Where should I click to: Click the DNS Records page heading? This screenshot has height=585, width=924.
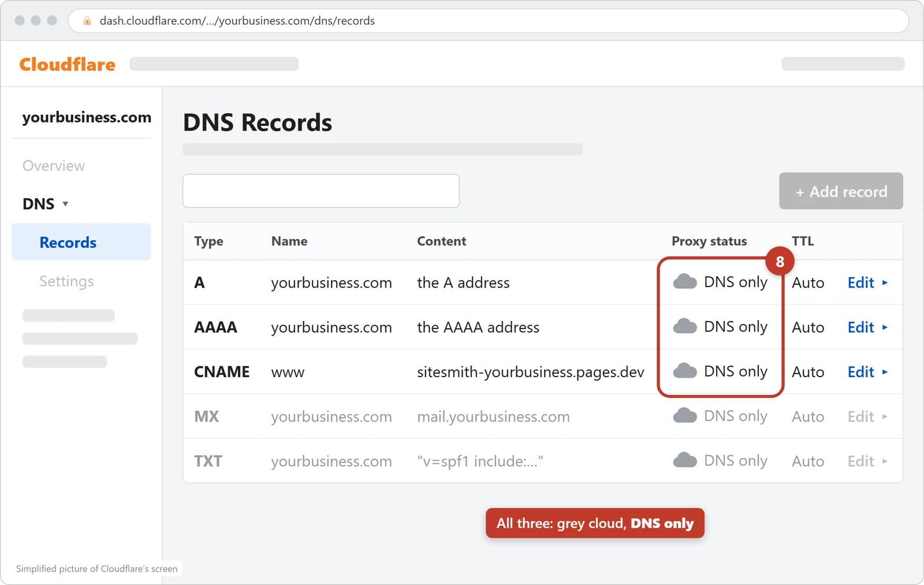[x=258, y=122]
